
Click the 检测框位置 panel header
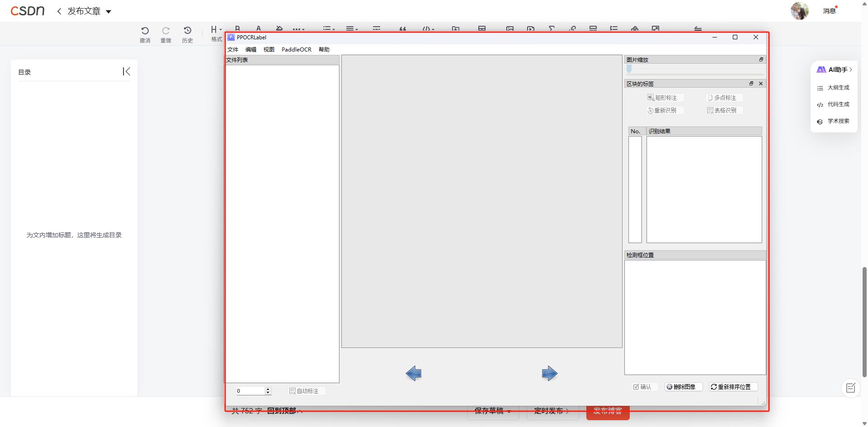point(695,255)
